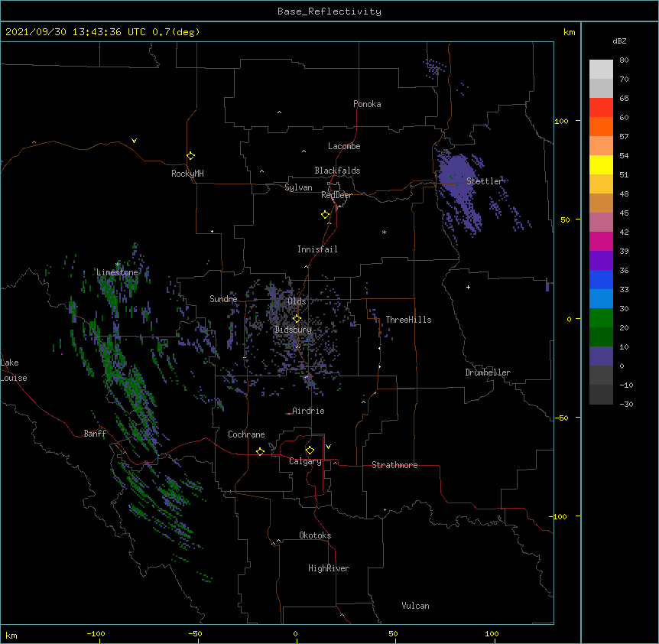Select the Blackfalds city label
Screen dimensions: 659x644
point(337,171)
